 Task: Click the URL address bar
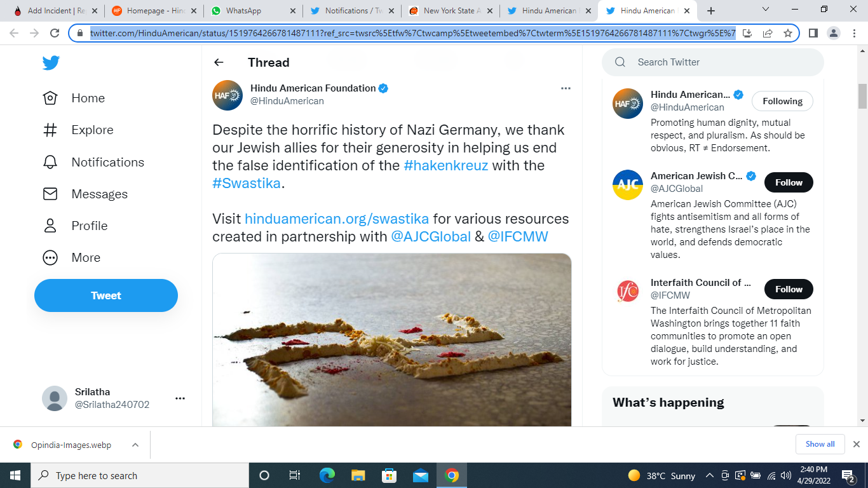coord(413,34)
